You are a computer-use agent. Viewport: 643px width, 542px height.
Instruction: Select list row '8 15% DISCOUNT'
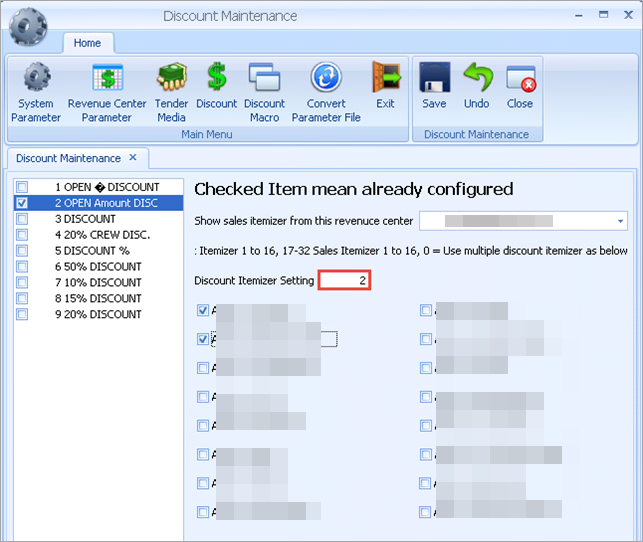pyautogui.click(x=98, y=298)
